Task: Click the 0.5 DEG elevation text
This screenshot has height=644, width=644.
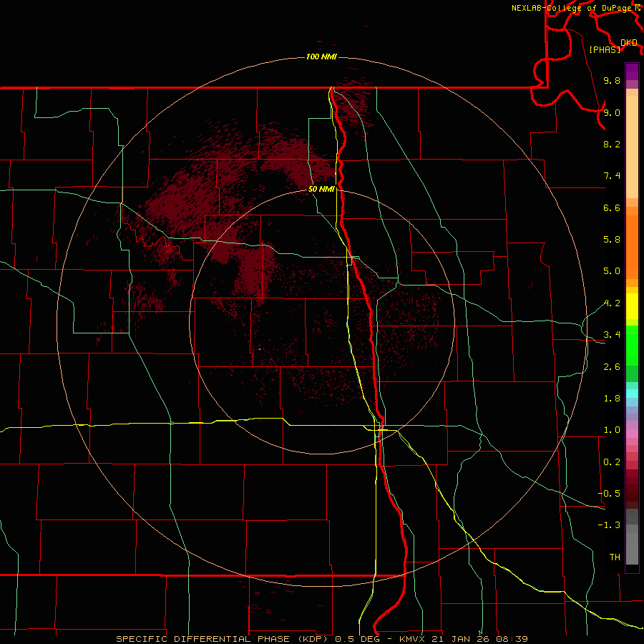Action: pos(357,639)
